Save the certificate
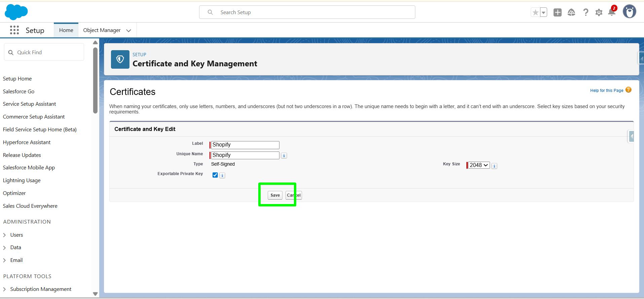The width and height of the screenshot is (644, 299). [275, 195]
